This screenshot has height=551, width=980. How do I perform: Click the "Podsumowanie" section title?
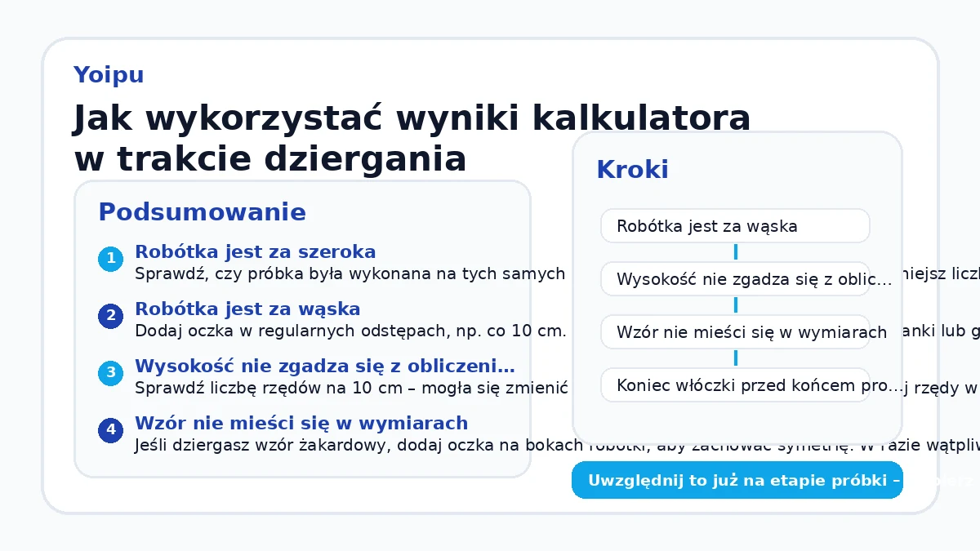click(202, 212)
